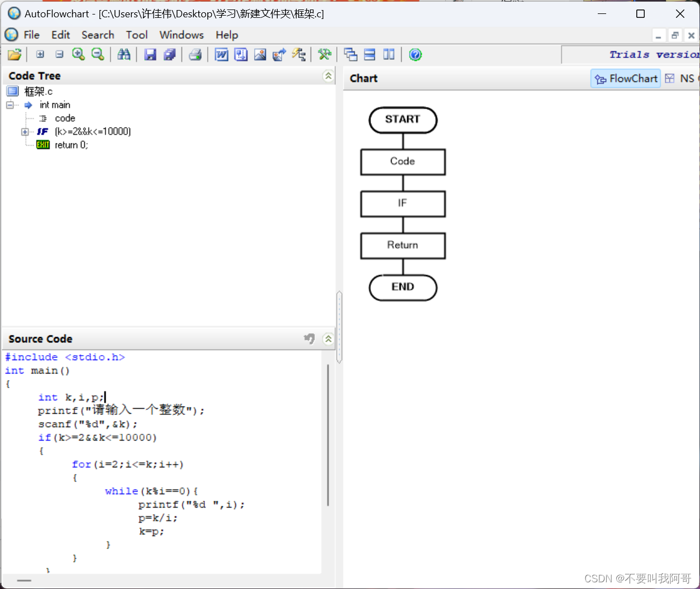Image resolution: width=700 pixels, height=589 pixels.
Task: Open the Help menu
Action: 227,35
